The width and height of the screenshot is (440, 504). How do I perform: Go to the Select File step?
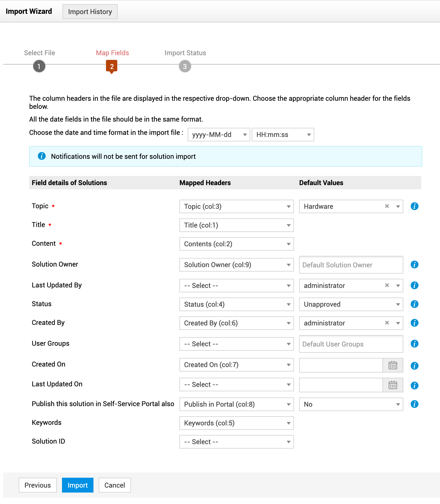click(39, 66)
